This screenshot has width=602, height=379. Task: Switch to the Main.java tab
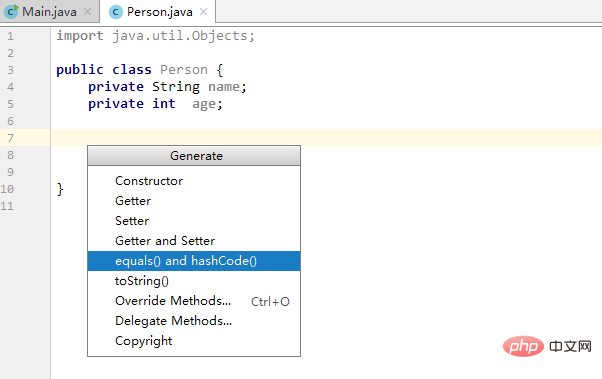(x=50, y=12)
